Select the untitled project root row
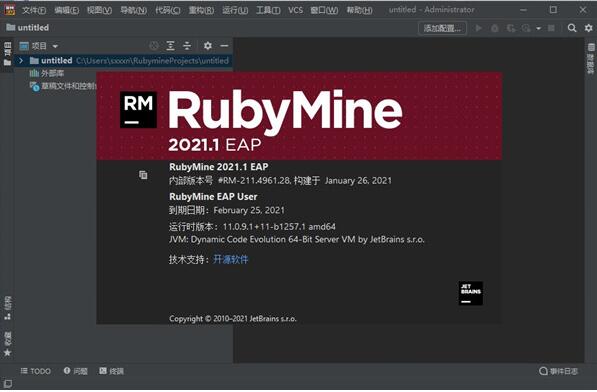 point(123,61)
